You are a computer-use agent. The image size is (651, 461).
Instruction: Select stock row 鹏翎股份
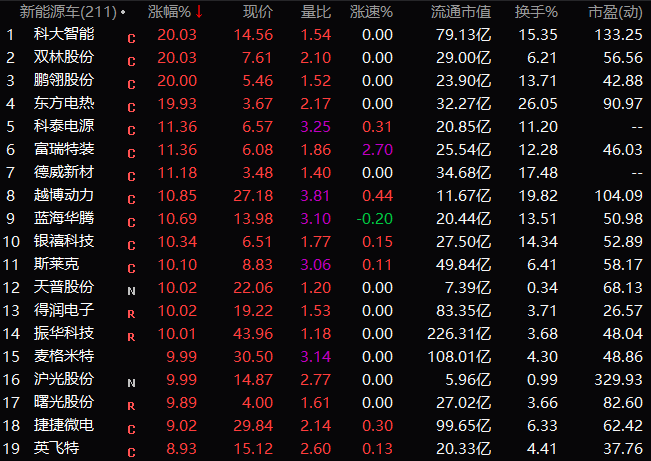[326, 81]
